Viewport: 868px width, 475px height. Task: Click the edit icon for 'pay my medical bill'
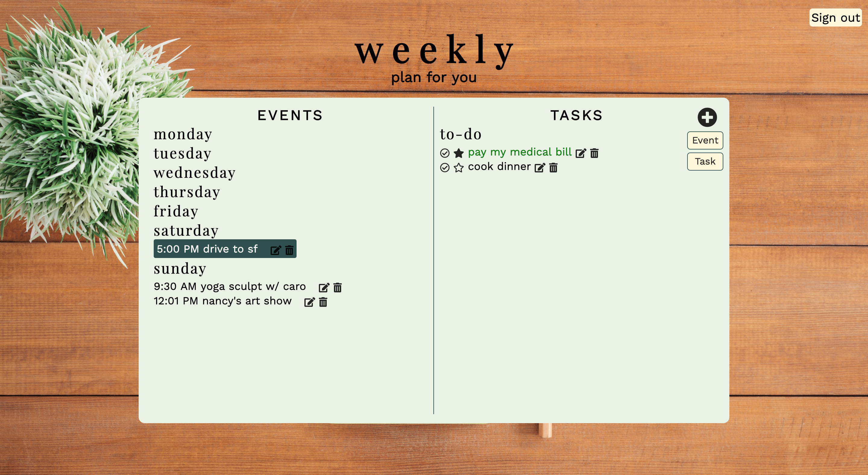click(581, 153)
